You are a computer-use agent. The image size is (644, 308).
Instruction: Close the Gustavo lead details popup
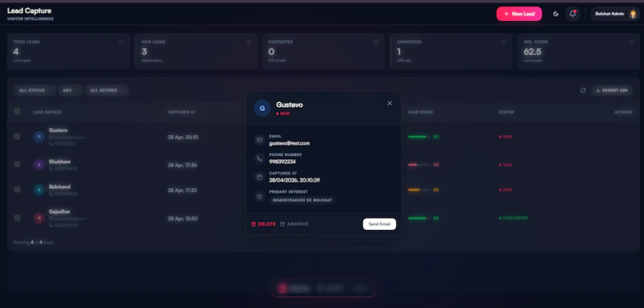tap(390, 104)
